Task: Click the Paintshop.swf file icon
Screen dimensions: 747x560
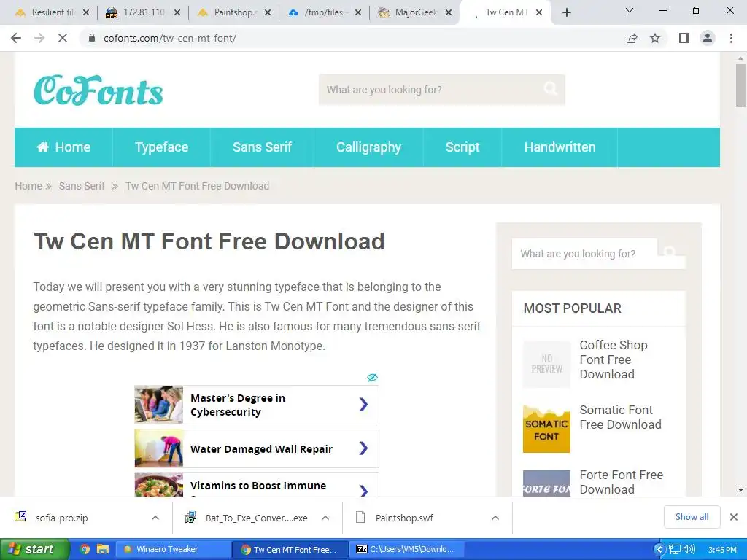Action: [360, 517]
